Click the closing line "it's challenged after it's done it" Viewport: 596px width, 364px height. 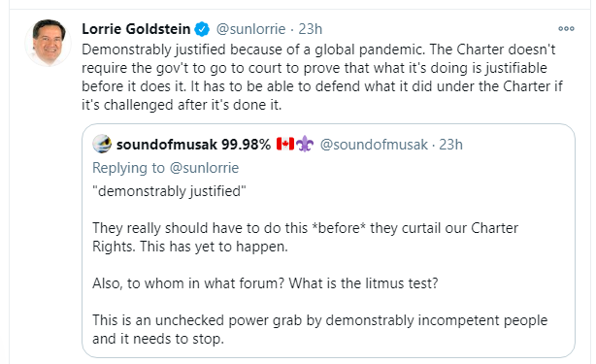tap(182, 105)
